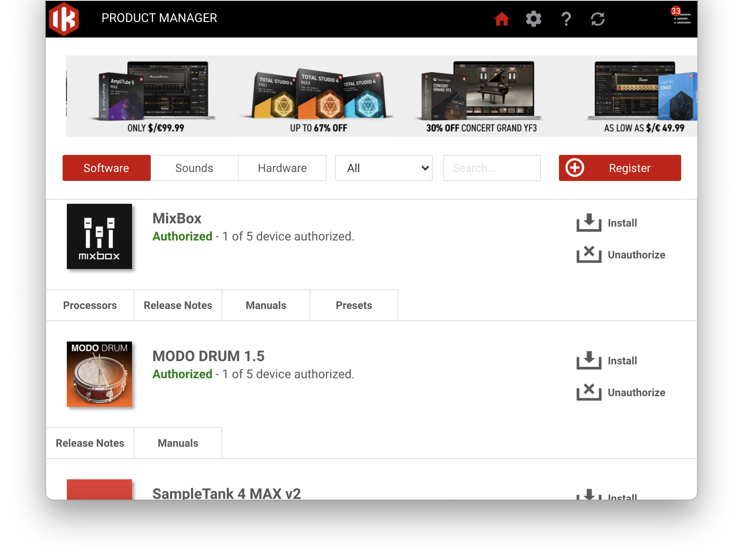Open MODO DRUM Manuals tab

click(x=178, y=443)
